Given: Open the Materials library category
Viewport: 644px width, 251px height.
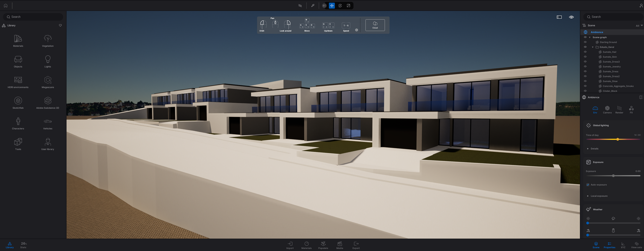Looking at the screenshot, I should tap(18, 41).
